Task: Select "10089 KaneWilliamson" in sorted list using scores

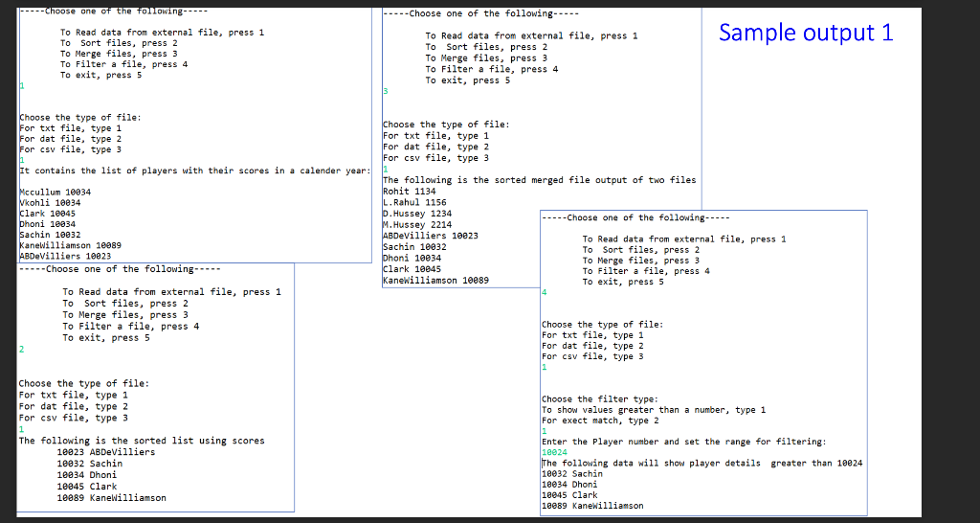Action: 111,498
